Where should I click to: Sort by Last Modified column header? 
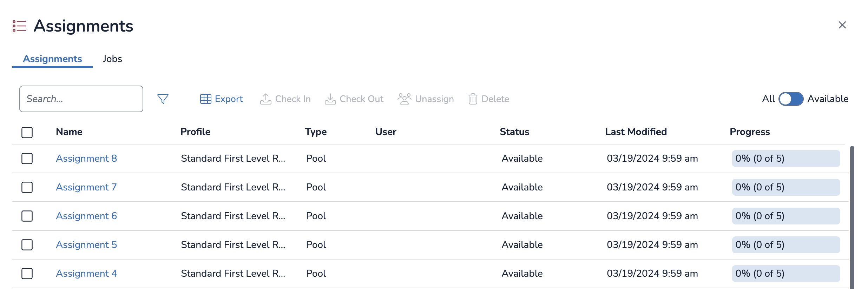click(636, 132)
